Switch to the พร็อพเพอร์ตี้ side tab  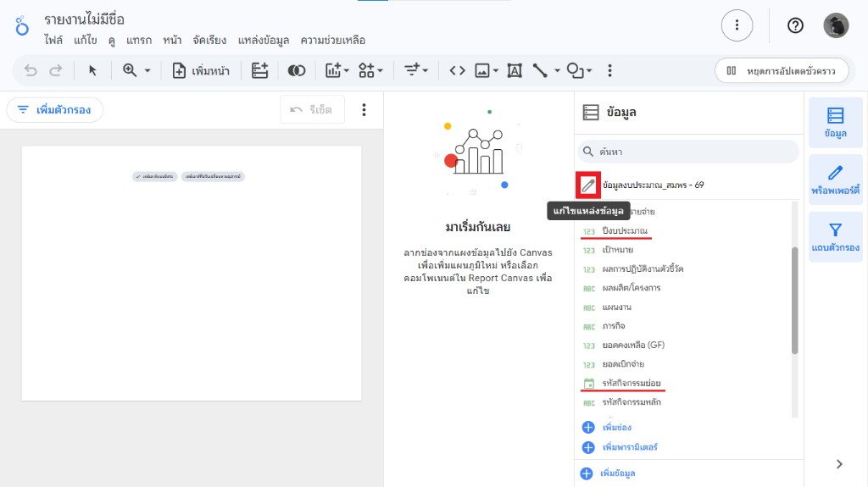(x=835, y=180)
